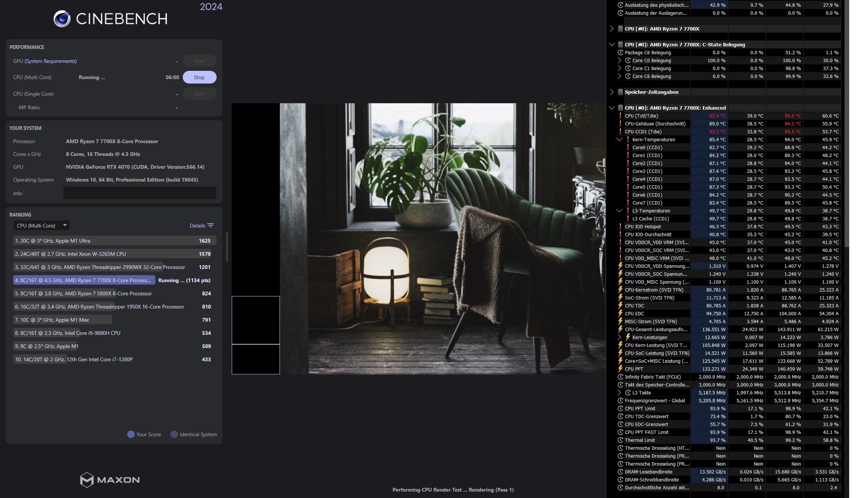Toggle the Identical System legend circle
Image resolution: width=868 pixels, height=498 pixels.
[174, 434]
